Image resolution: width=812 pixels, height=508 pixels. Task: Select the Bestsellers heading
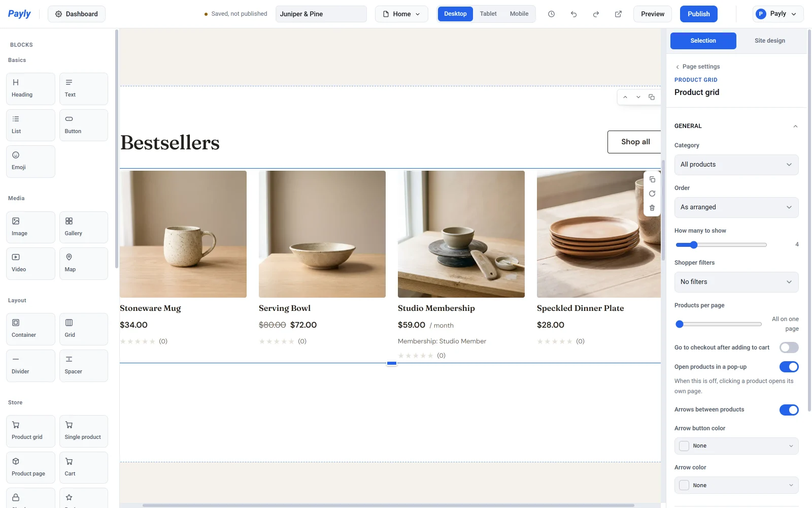pyautogui.click(x=170, y=143)
